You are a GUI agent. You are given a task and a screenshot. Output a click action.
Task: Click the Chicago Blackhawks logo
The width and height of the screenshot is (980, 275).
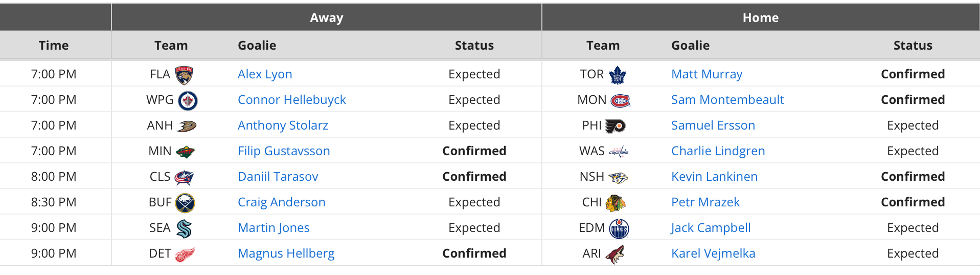[616, 203]
